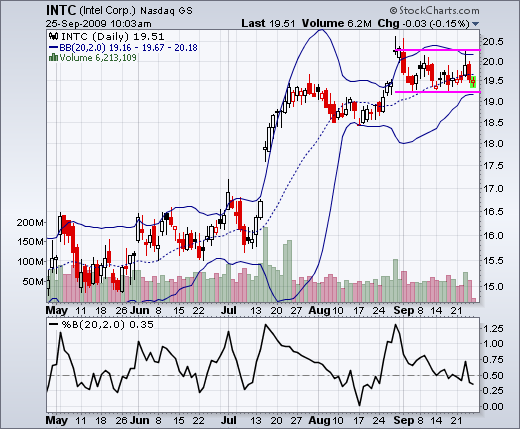Click the date '25-Sep-2009 10:03am'
520x429 pixels.
(99, 24)
